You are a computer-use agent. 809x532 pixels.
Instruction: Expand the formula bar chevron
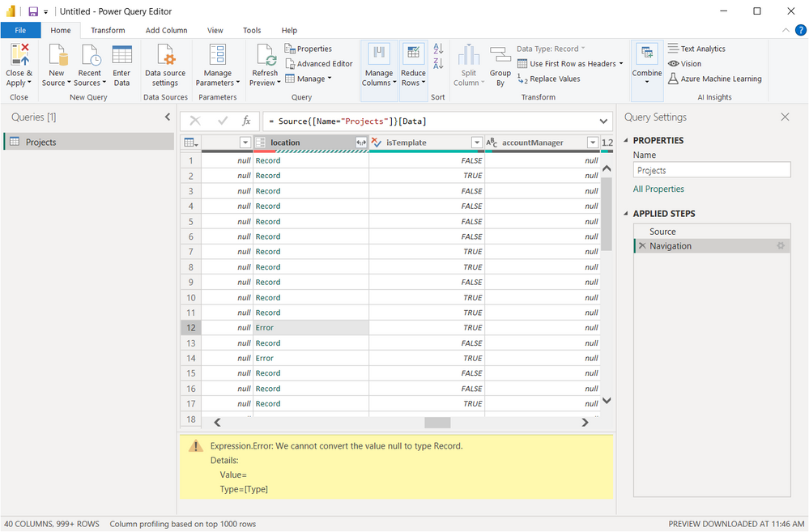point(603,121)
